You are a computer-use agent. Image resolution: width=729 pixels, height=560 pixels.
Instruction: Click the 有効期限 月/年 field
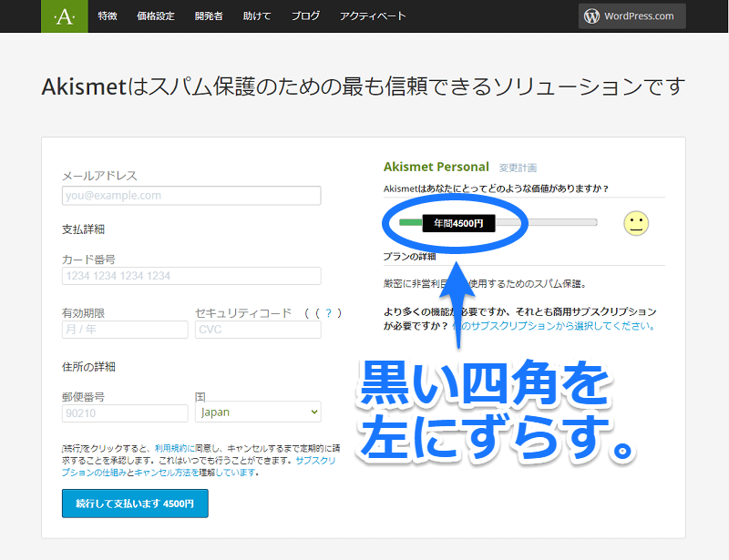[x=125, y=330]
